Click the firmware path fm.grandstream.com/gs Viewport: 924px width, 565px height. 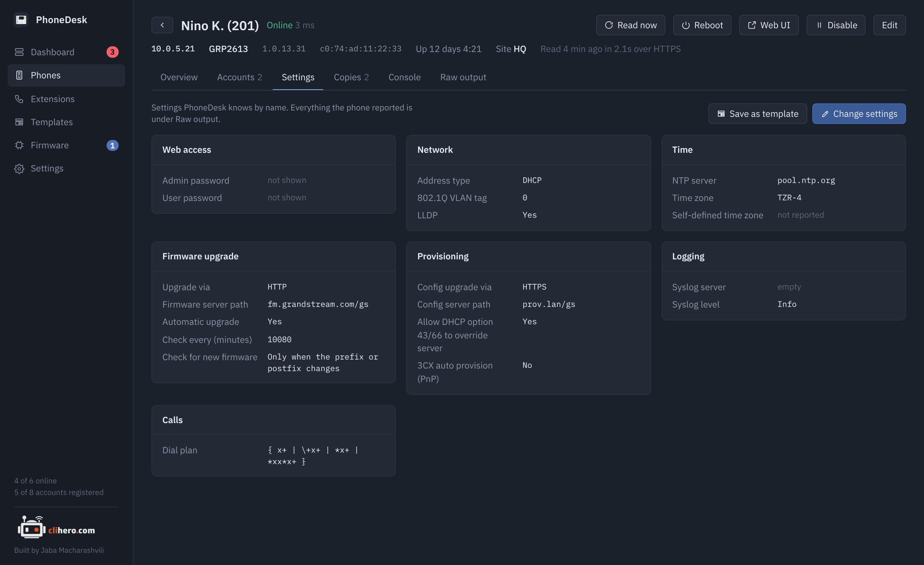318,304
